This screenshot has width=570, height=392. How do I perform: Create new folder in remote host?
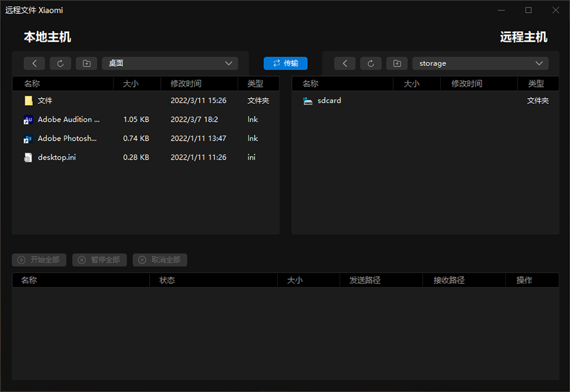[x=397, y=63]
